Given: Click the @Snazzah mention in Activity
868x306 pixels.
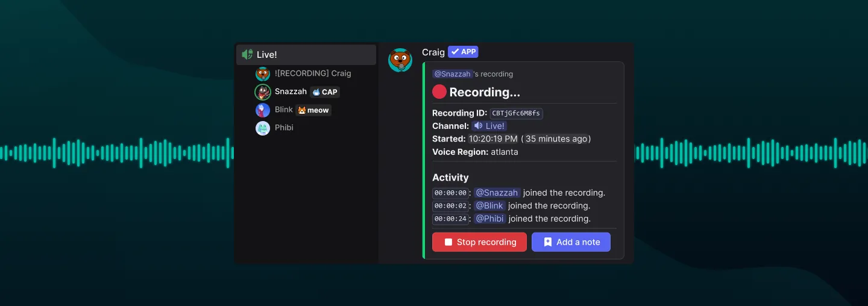Looking at the screenshot, I should coord(497,193).
